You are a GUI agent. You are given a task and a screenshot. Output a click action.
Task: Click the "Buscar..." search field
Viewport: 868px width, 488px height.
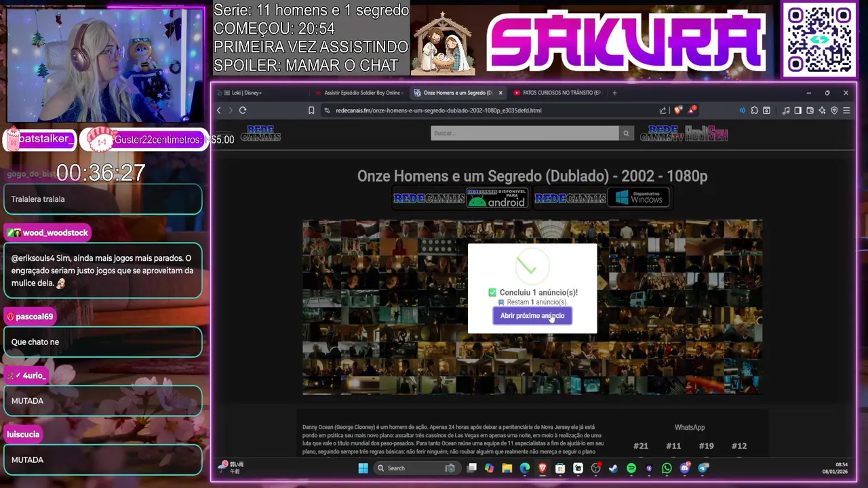(x=525, y=134)
